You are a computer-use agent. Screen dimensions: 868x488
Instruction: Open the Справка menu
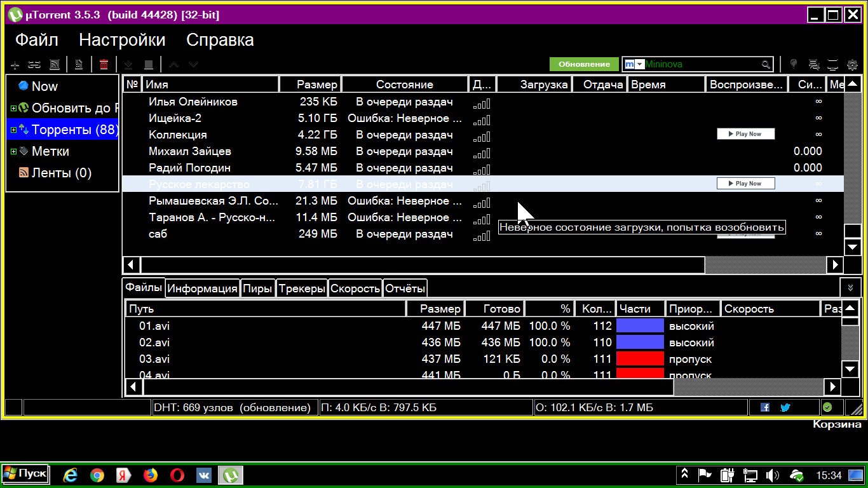(220, 40)
